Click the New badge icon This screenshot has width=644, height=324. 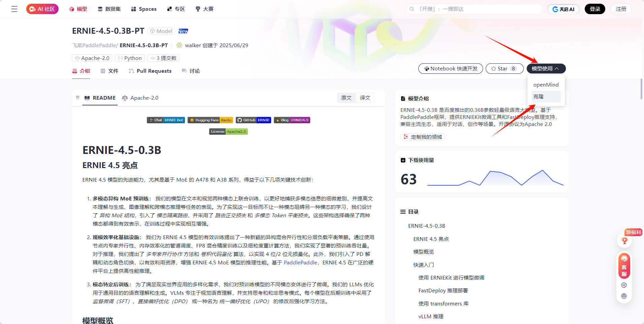pos(183,31)
